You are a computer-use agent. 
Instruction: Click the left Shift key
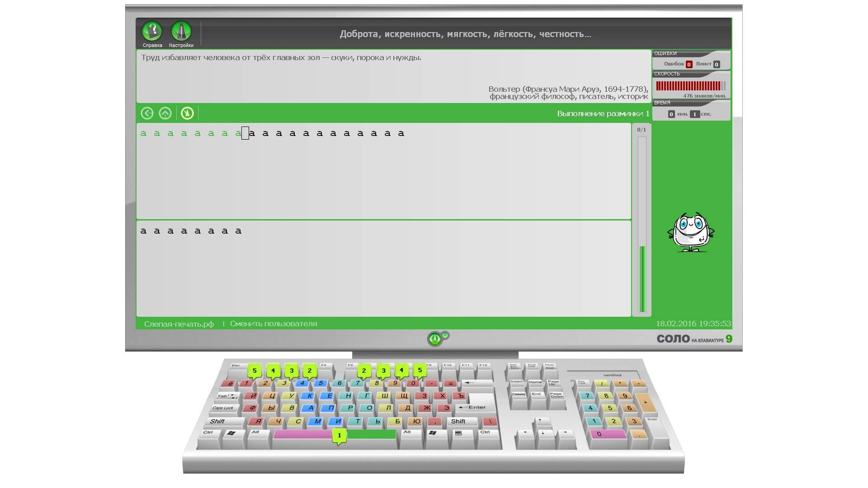tap(224, 421)
